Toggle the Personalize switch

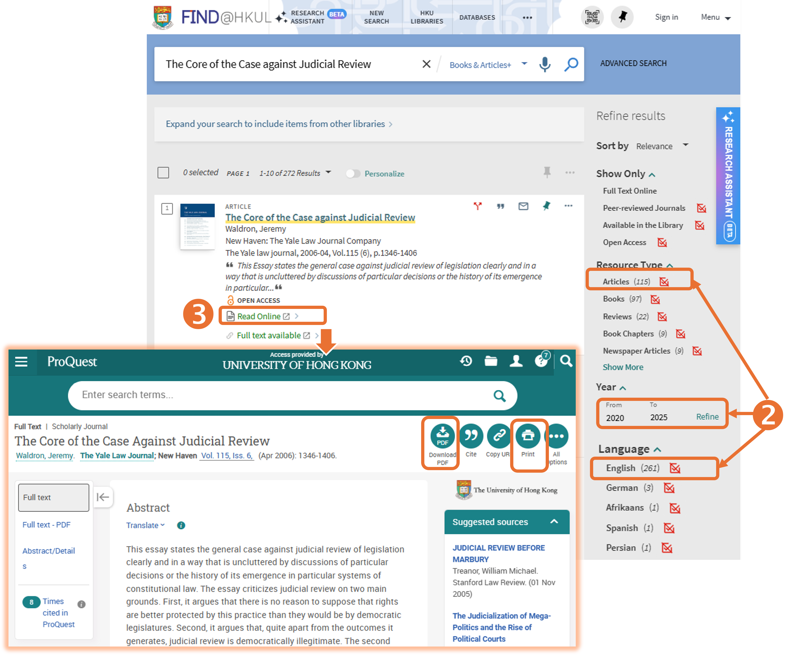[353, 174]
